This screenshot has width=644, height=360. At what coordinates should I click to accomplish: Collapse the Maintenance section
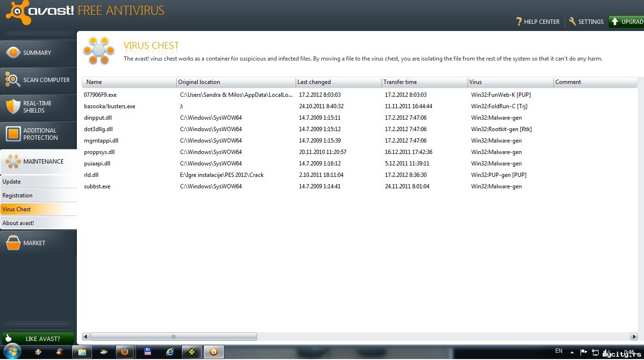38,162
